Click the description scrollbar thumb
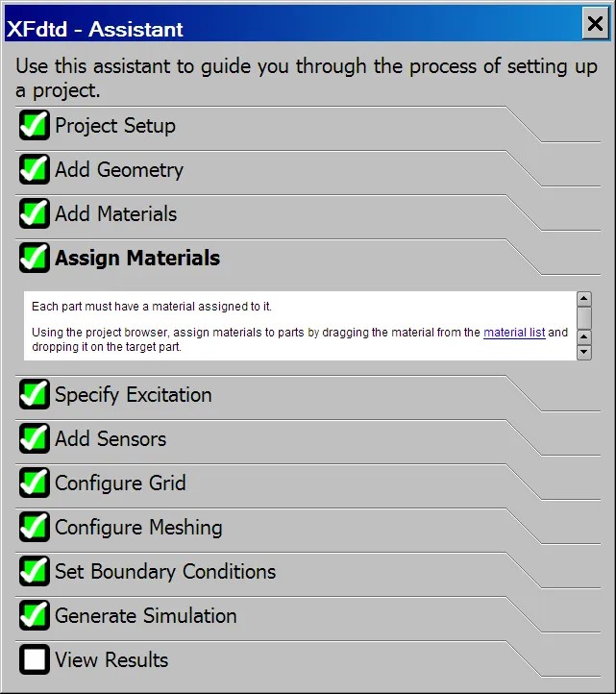The width and height of the screenshot is (616, 694). tap(584, 318)
